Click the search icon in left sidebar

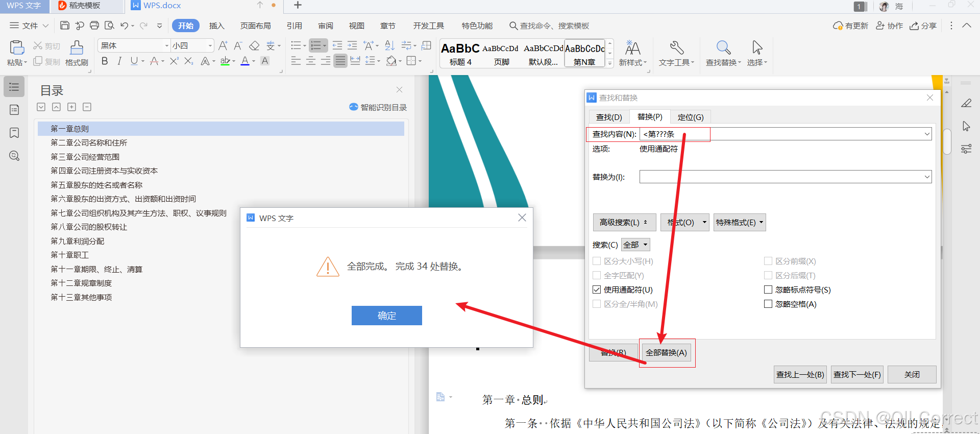14,156
